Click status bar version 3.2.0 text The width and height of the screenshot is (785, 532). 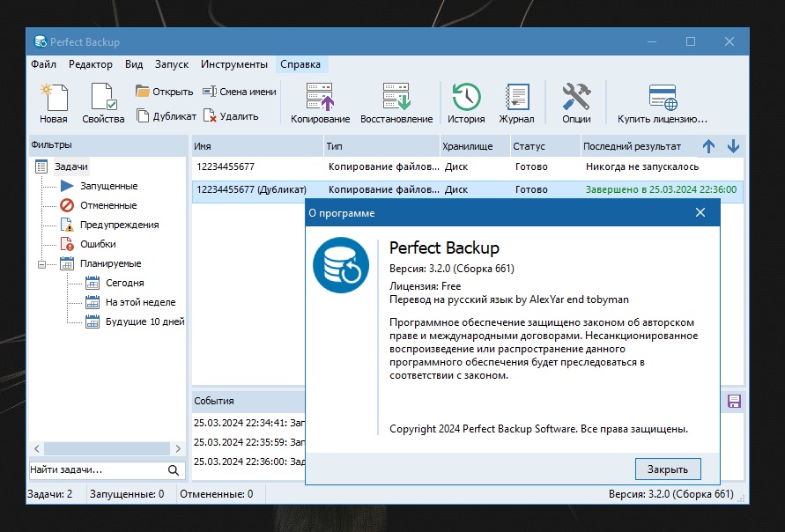(670, 494)
